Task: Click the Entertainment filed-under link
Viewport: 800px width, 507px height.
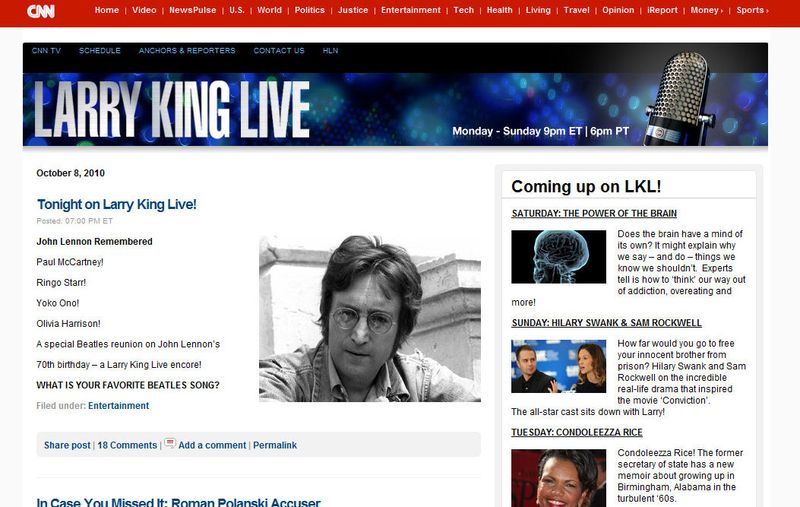Action: coord(118,405)
